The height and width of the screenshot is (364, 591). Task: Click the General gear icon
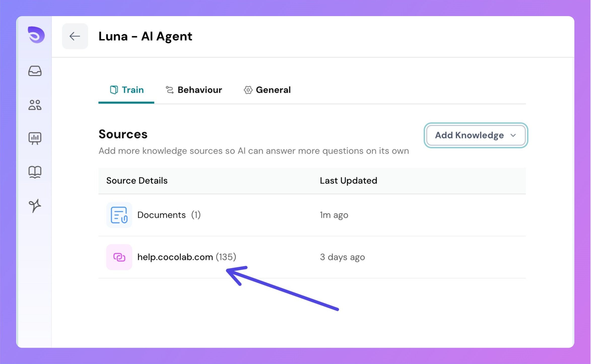248,90
